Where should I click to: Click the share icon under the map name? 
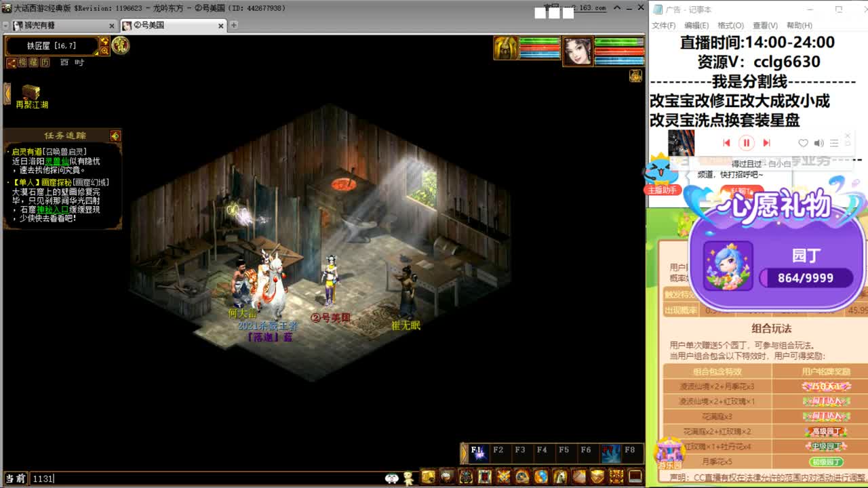[11, 62]
